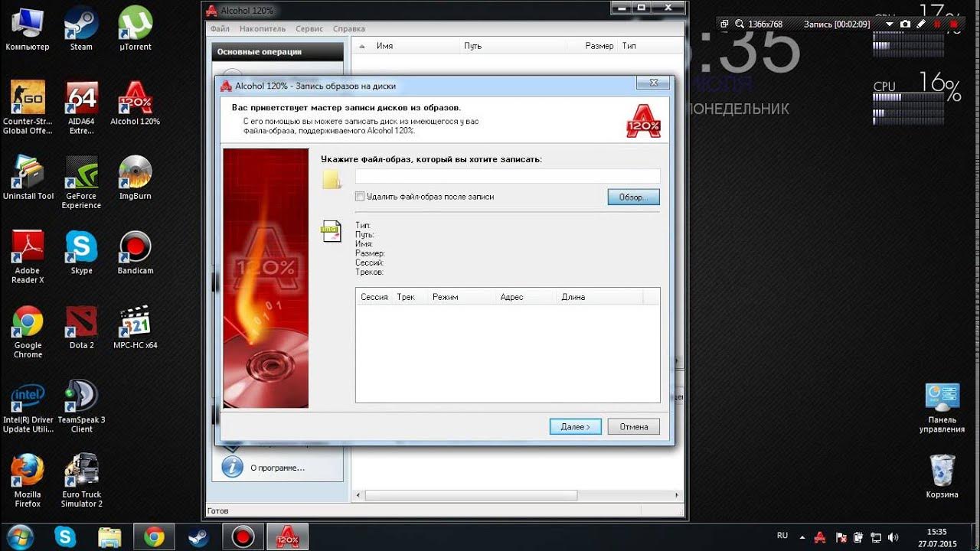This screenshot has width=980, height=551.
Task: Open the Action Center flag tray icon
Action: (841, 537)
